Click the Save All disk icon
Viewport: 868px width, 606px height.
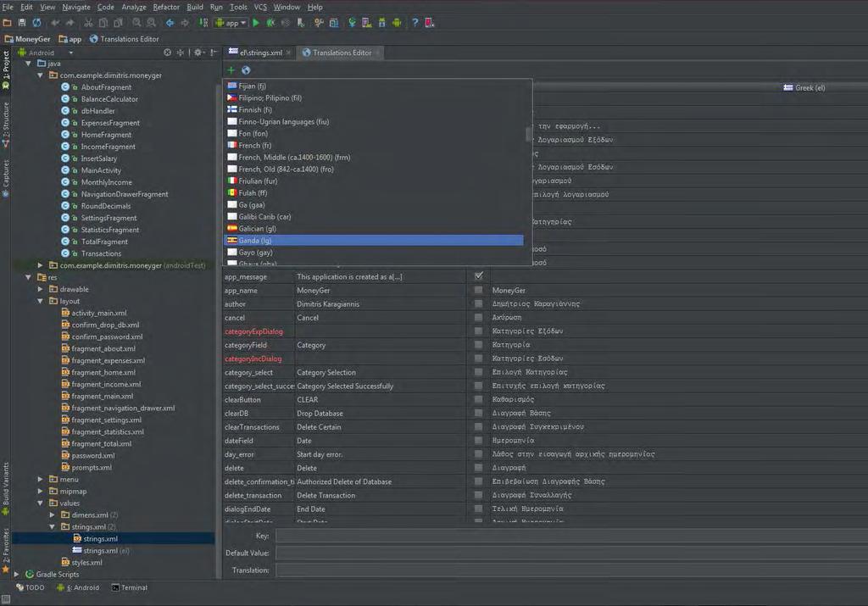click(22, 23)
